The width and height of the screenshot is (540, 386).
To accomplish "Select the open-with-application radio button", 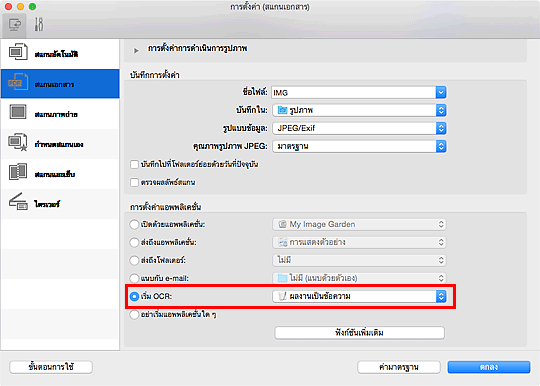I will [134, 225].
